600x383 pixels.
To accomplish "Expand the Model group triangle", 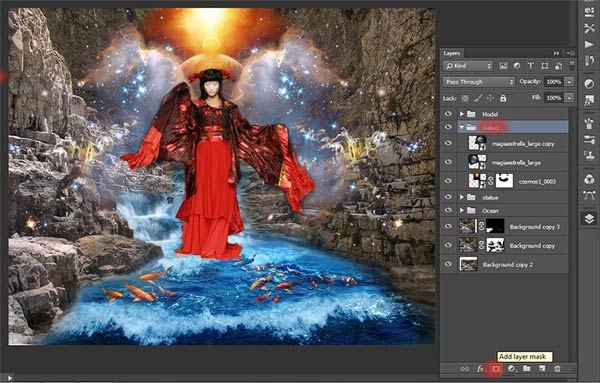I will click(x=461, y=114).
